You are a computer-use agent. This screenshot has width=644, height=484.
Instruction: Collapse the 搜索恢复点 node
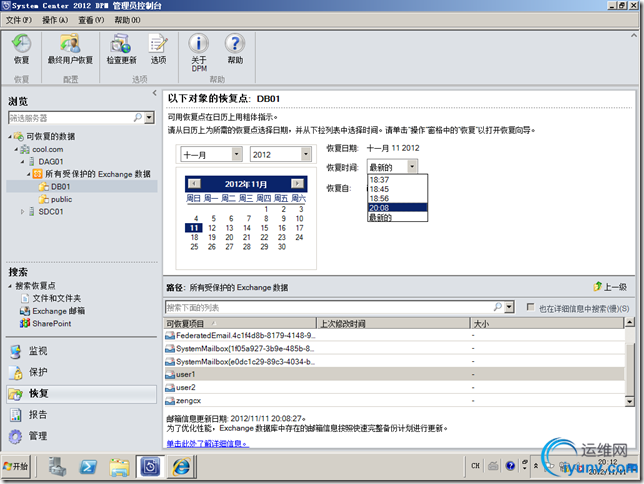point(10,286)
